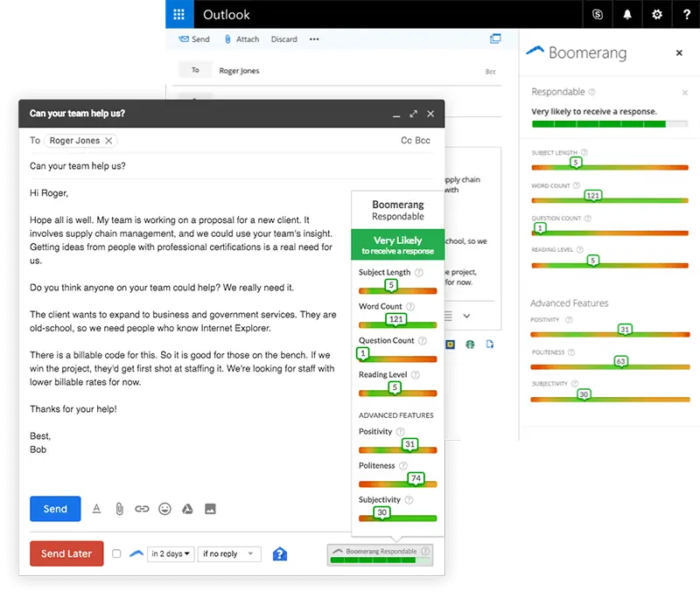Open Politeness help in popup
The height and width of the screenshot is (592, 700).
click(x=403, y=466)
